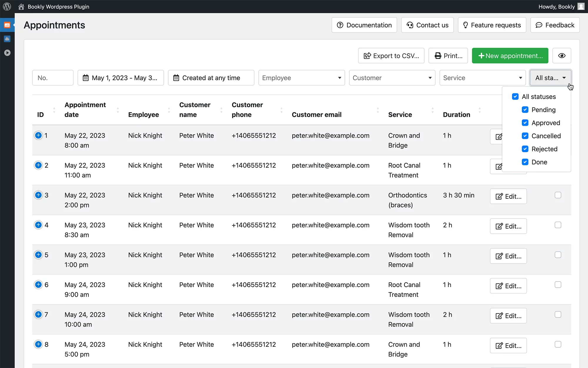Edit appointment 8 Crown and Bridge
The image size is (588, 368).
coord(508,346)
